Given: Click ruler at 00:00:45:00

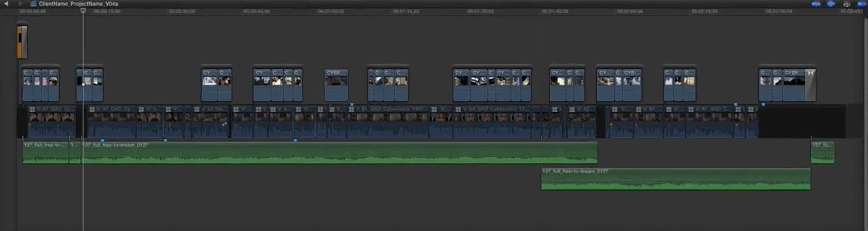Looking at the screenshot, I should (257, 11).
